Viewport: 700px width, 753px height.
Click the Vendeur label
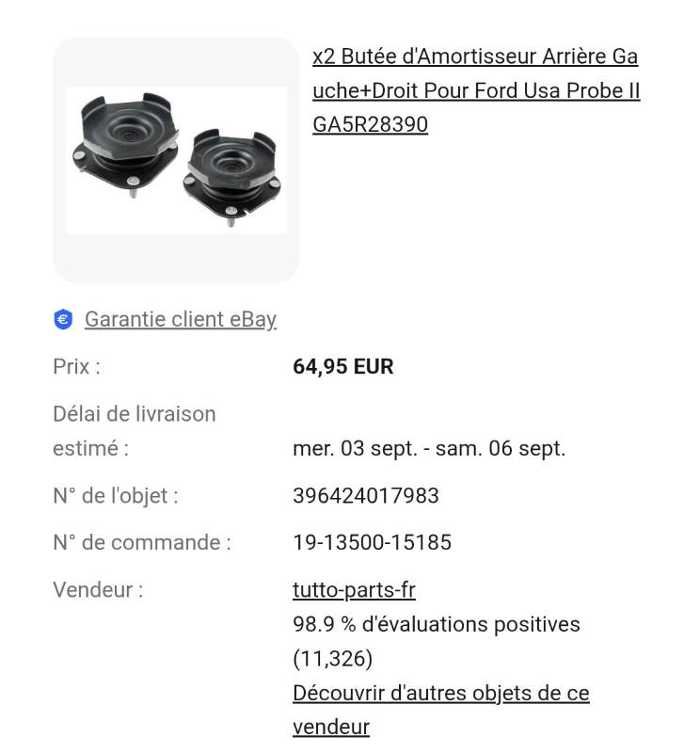click(x=98, y=590)
